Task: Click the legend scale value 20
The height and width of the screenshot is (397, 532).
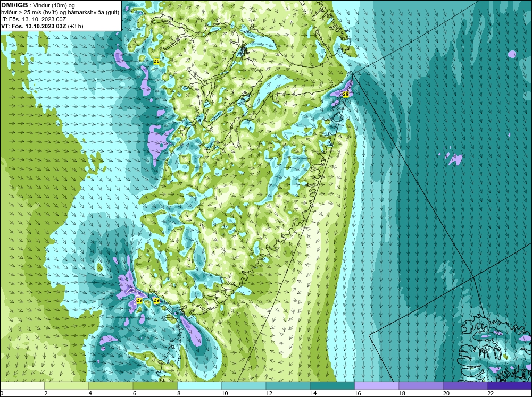Action: coord(446,393)
